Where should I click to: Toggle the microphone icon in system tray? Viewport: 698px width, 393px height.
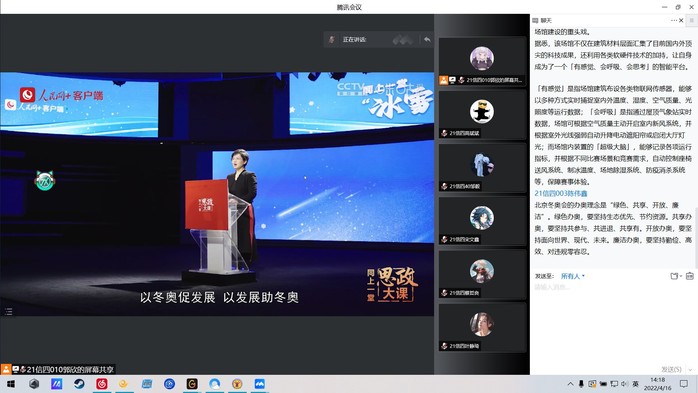(x=581, y=384)
